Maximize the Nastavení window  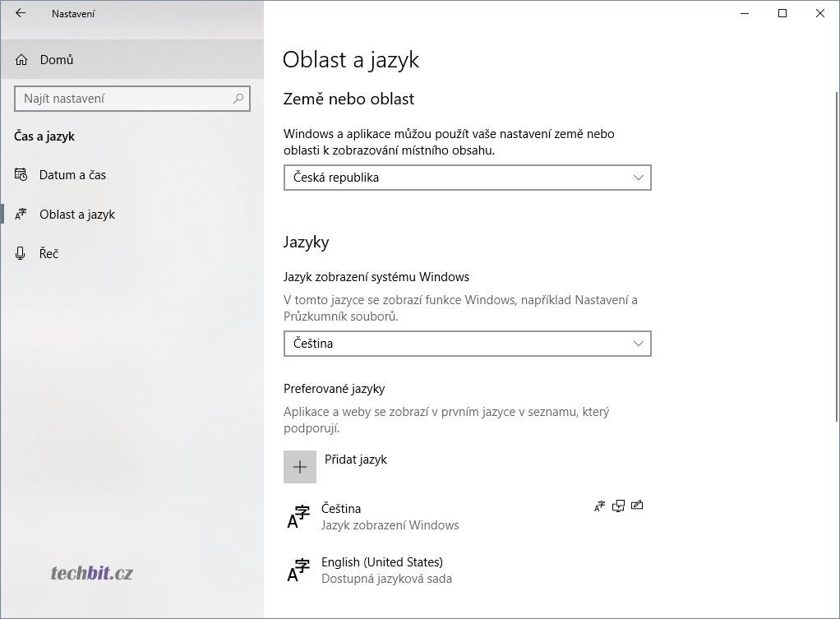[782, 13]
